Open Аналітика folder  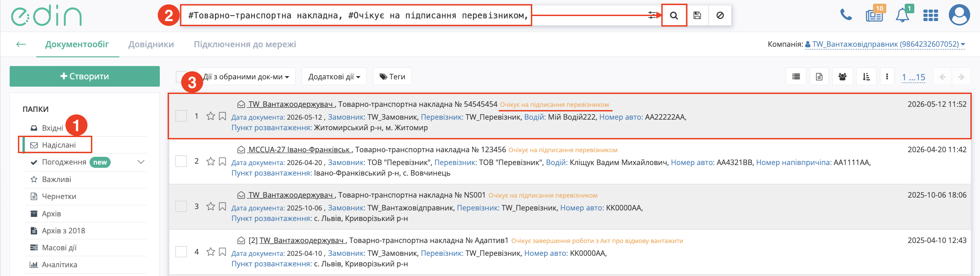click(x=60, y=265)
